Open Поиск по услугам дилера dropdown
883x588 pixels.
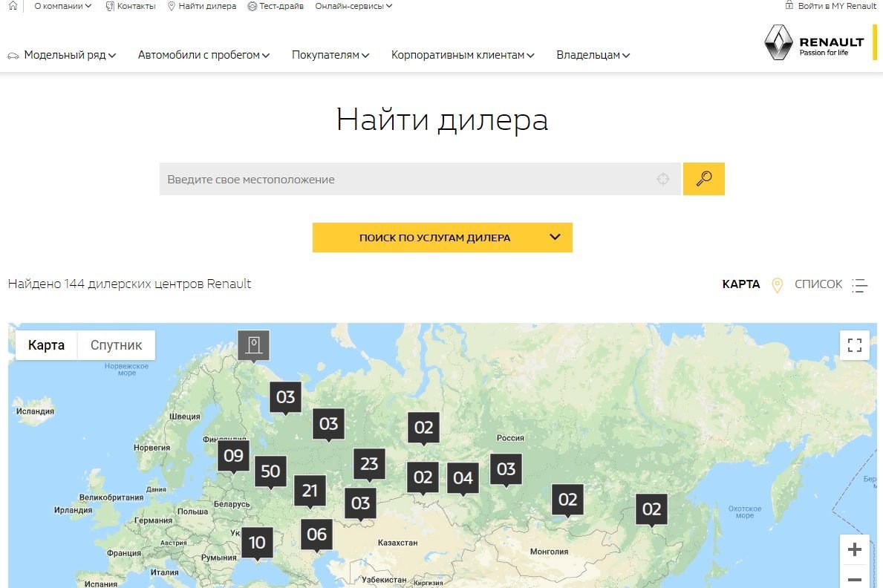443,238
